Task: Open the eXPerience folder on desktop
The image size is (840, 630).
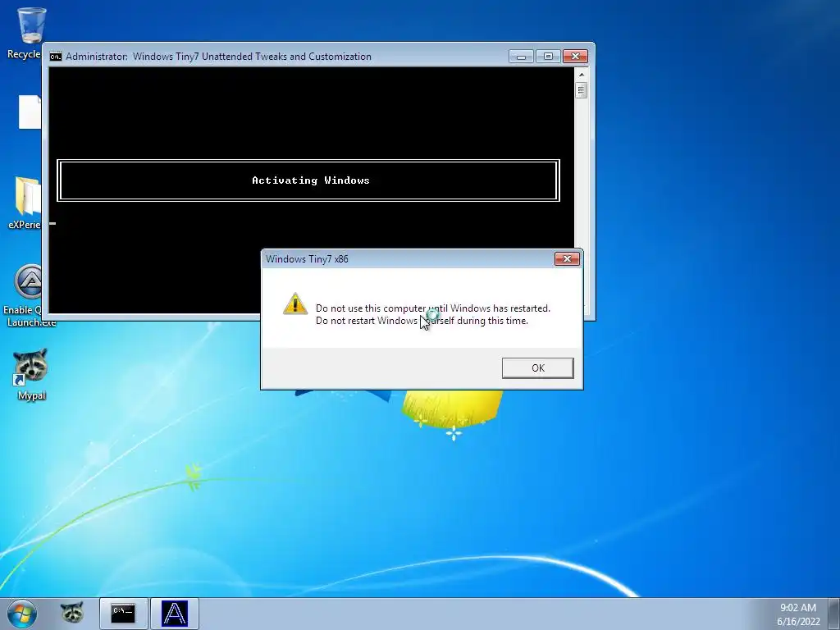Action: (x=25, y=203)
